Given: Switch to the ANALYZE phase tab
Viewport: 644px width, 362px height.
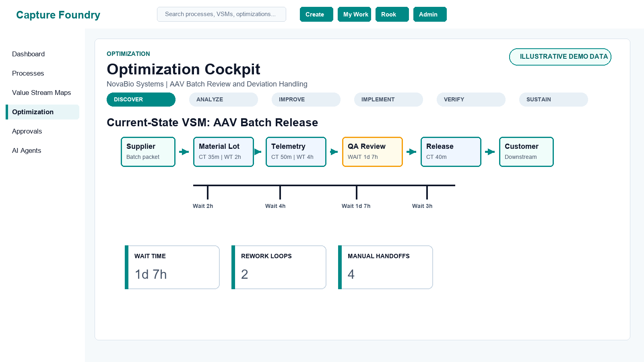Looking at the screenshot, I should coord(223,99).
